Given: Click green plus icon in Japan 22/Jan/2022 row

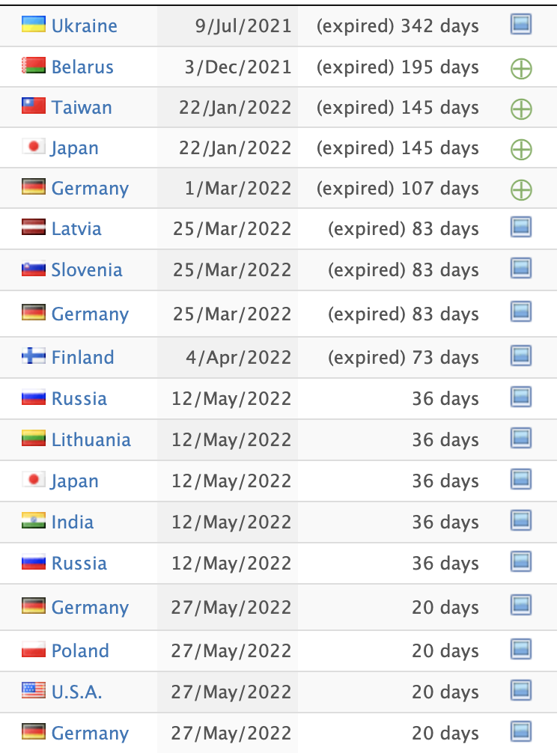Looking at the screenshot, I should 520,150.
